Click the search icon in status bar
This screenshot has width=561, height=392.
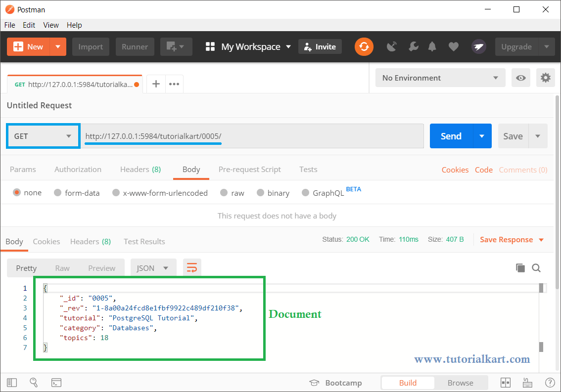pyautogui.click(x=33, y=382)
